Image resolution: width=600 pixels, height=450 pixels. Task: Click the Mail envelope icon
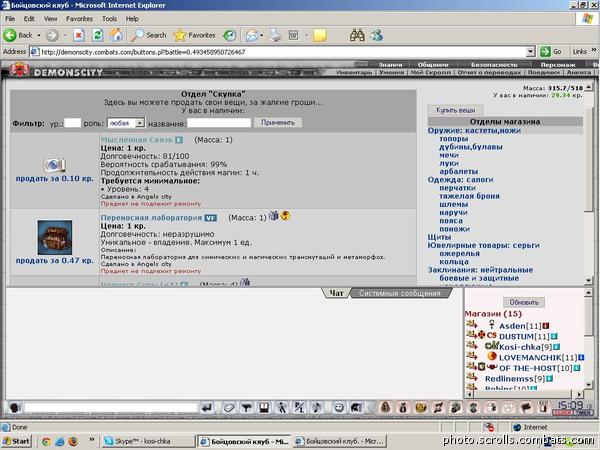(252, 35)
